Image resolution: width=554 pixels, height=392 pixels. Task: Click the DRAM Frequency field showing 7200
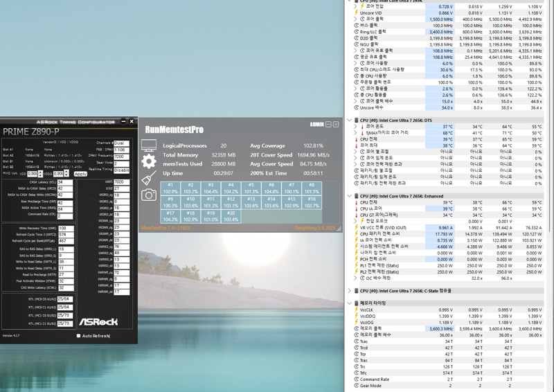(122, 157)
